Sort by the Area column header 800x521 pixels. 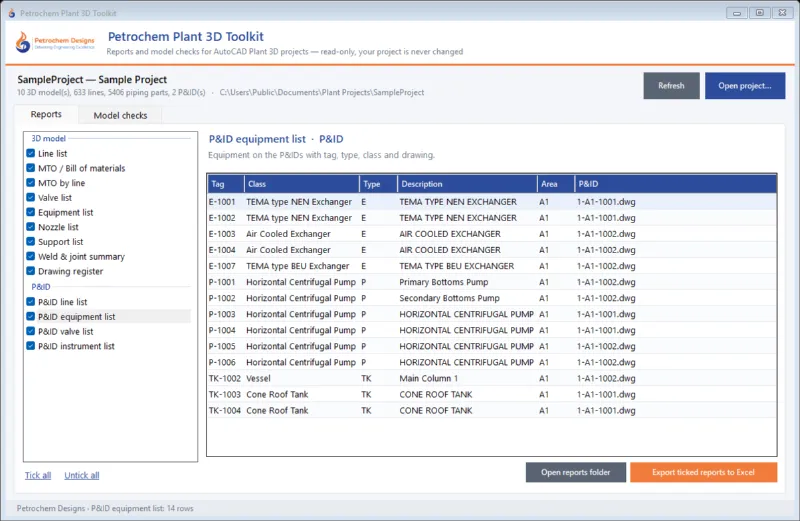pyautogui.click(x=556, y=184)
